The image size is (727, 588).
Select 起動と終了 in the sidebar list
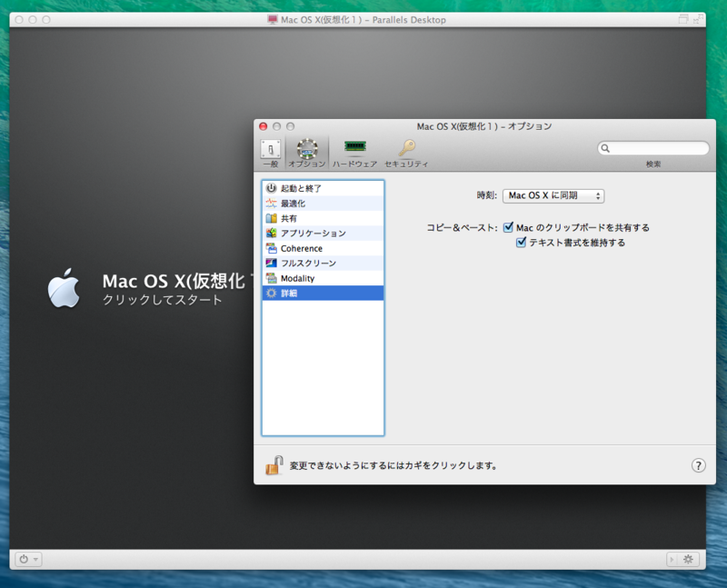pyautogui.click(x=323, y=188)
